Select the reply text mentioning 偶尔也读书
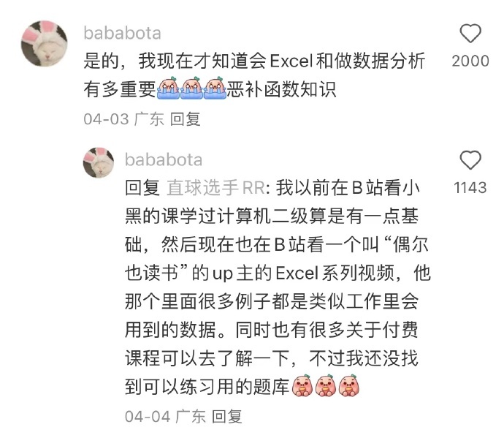Screen dimensions: 504x438 click(x=278, y=287)
